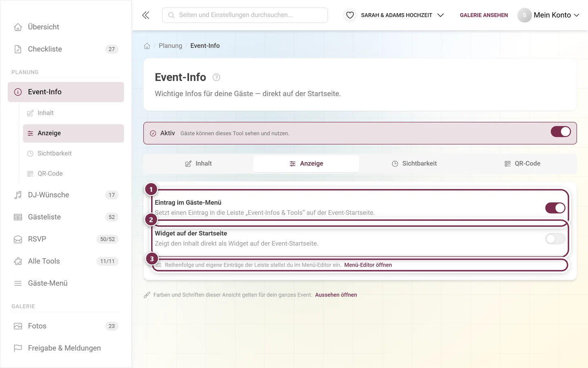Click the RSVP envelope icon
The width and height of the screenshot is (588, 368).
[x=18, y=239]
